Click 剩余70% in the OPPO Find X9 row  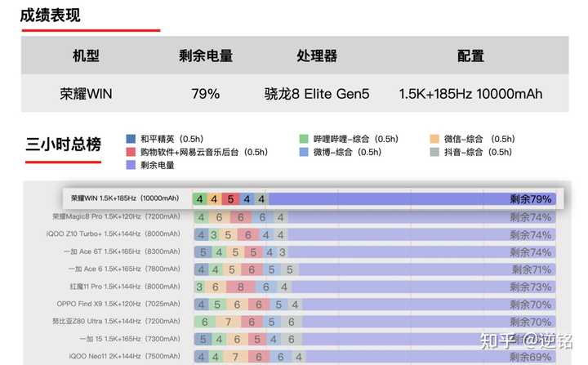530,305
